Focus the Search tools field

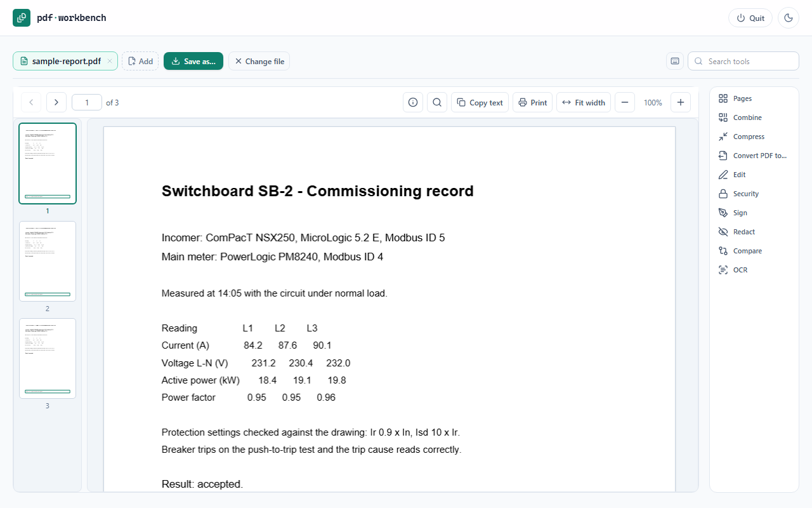(x=743, y=61)
